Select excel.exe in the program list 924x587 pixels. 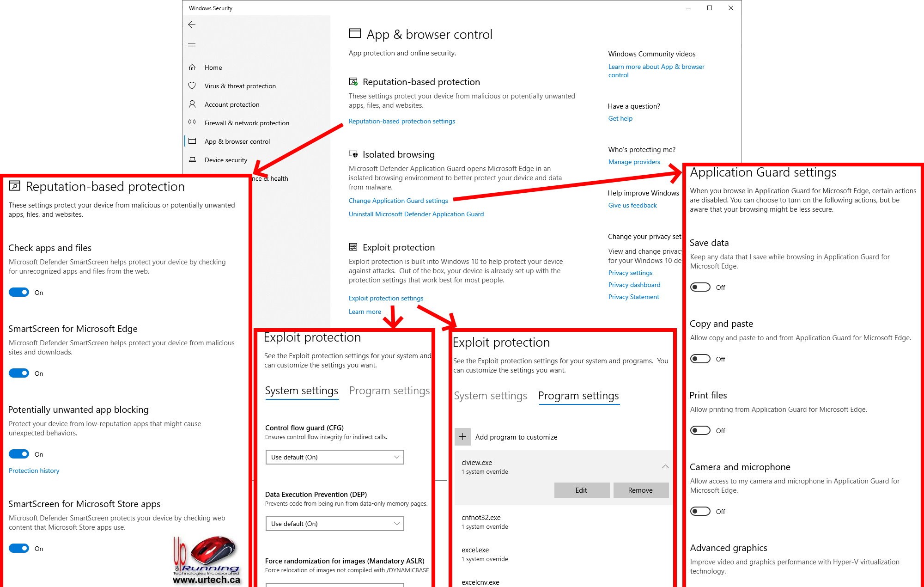(x=475, y=550)
